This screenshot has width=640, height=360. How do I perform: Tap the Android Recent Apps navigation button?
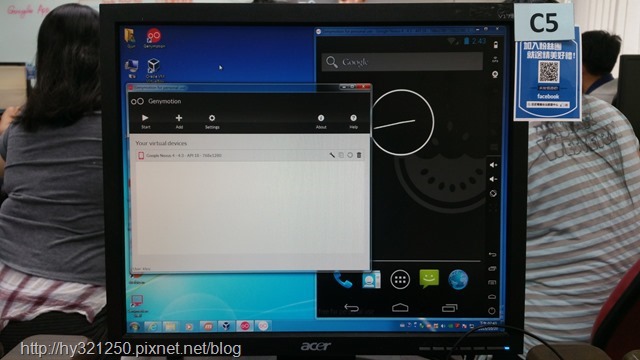coord(449,308)
